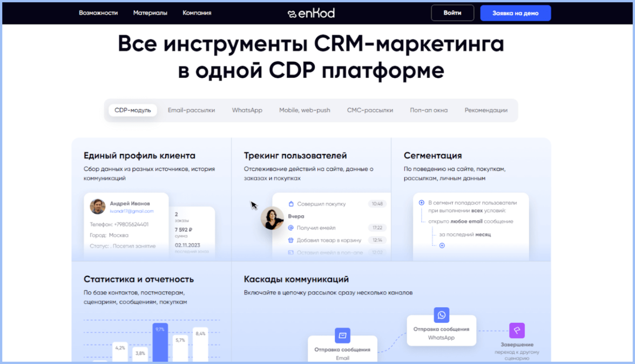Click the 02.11.2023 last order date

click(187, 245)
